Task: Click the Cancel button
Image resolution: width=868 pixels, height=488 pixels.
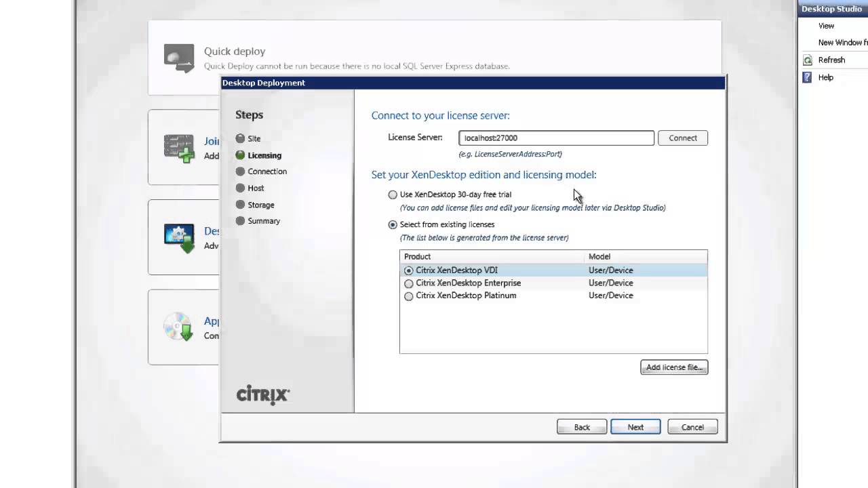Action: click(692, 427)
